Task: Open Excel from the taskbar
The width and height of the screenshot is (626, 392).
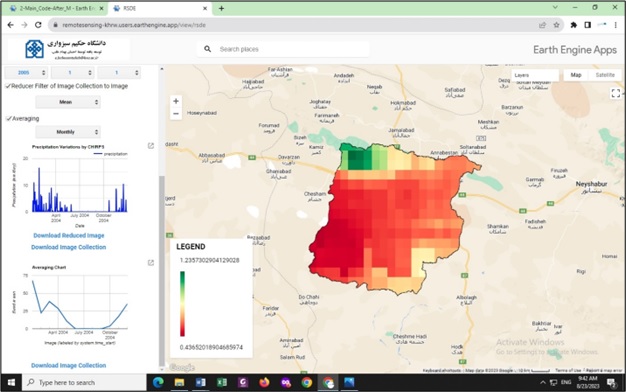Action: 222,382
